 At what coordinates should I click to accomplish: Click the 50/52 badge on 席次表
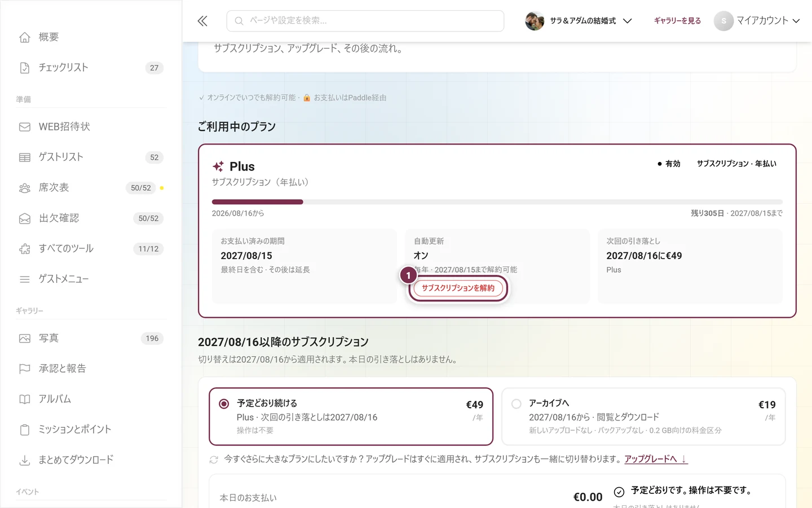coord(141,188)
